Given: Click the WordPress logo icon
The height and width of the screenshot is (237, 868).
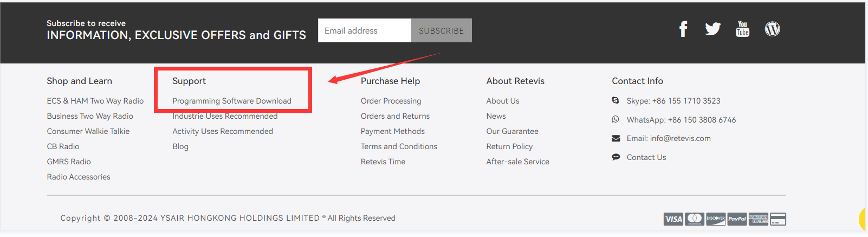Looking at the screenshot, I should [772, 29].
